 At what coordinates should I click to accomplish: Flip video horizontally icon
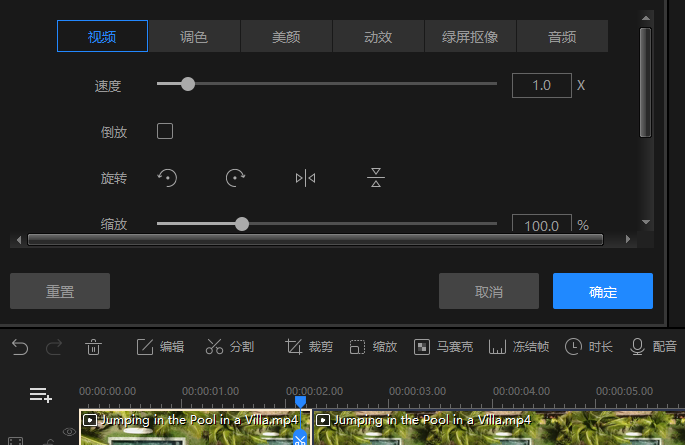(x=305, y=178)
